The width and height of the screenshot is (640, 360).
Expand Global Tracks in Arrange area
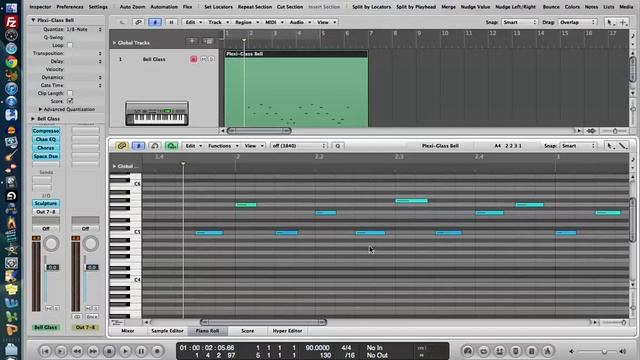[114, 42]
